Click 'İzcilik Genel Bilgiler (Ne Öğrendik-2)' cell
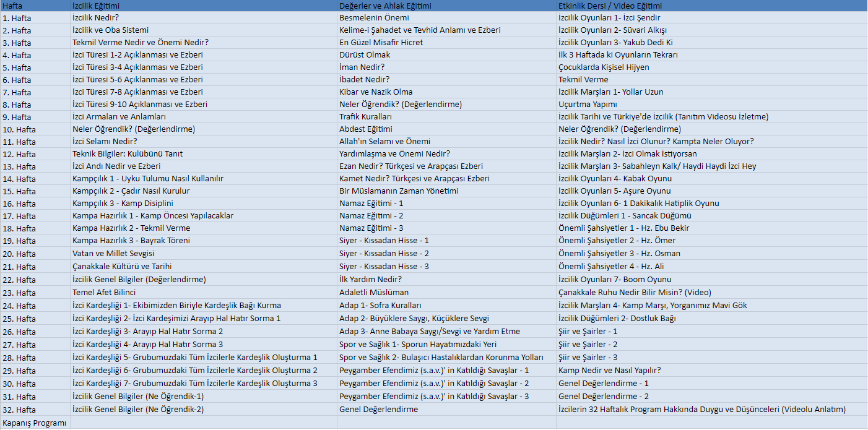868x430 pixels. tap(204, 410)
